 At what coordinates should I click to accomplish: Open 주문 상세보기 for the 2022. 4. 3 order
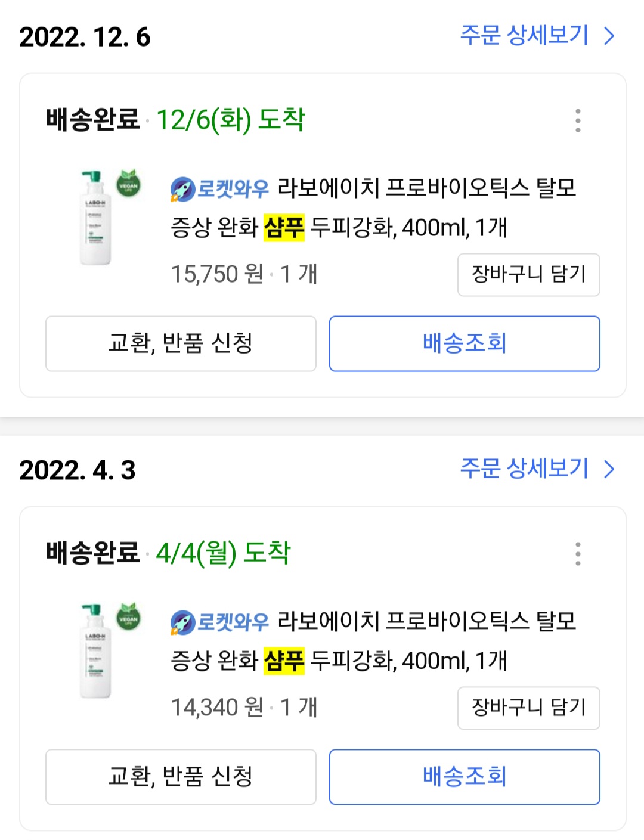[x=525, y=469]
